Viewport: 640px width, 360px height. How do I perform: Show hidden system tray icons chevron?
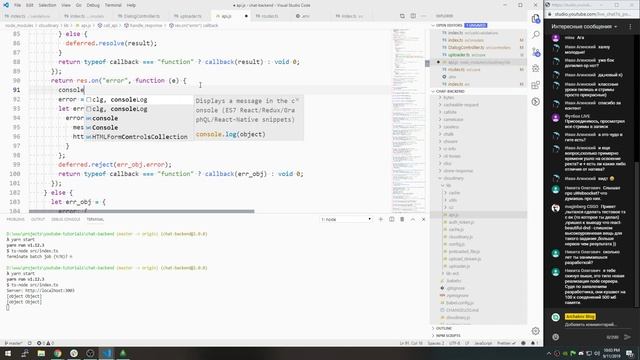548,353
